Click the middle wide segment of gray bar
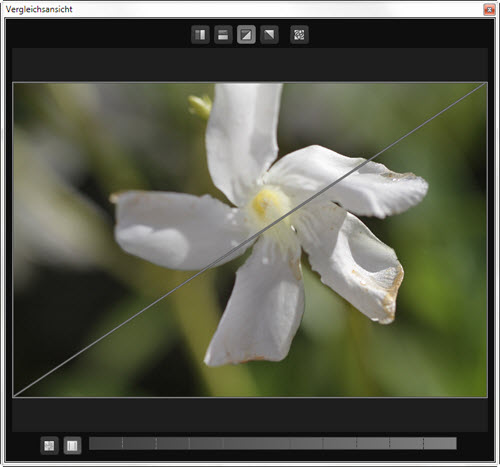The image size is (500, 467). (257, 444)
